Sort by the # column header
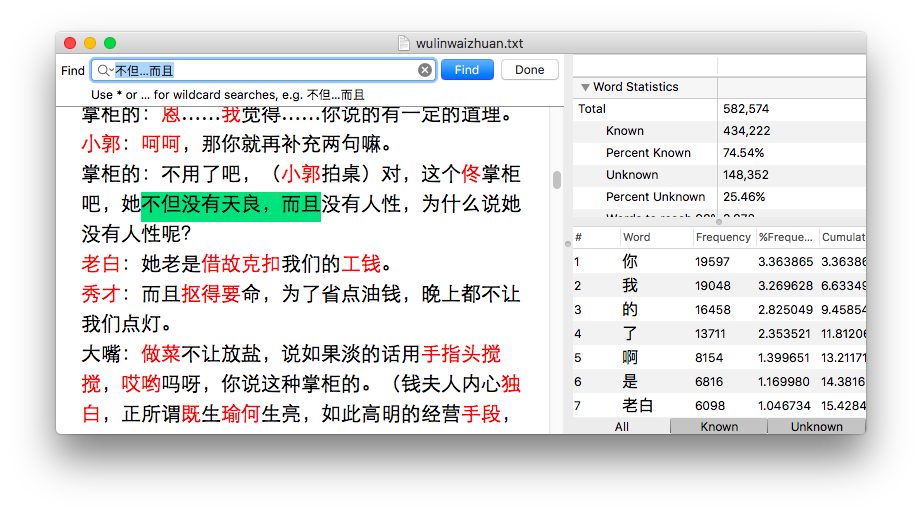The width and height of the screenshot is (922, 514). [596, 238]
